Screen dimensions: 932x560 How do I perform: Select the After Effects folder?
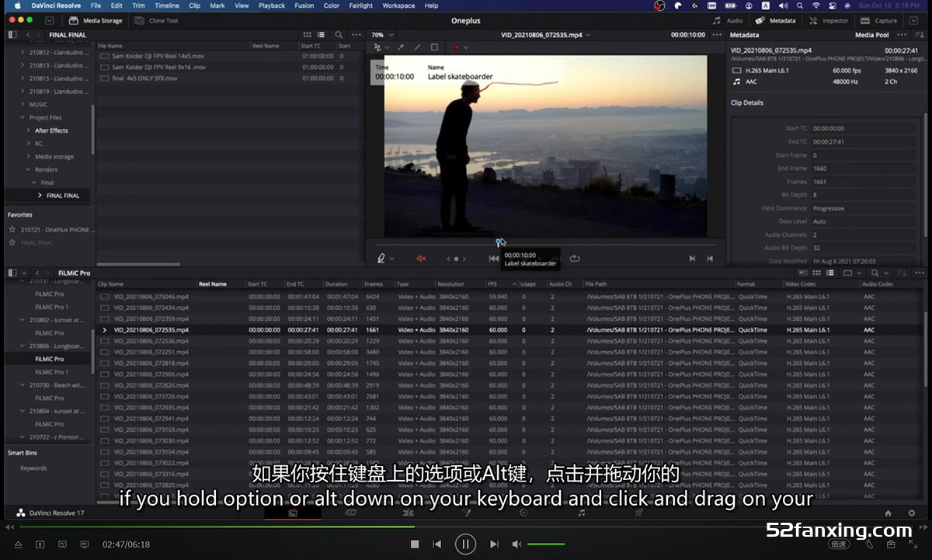point(51,130)
